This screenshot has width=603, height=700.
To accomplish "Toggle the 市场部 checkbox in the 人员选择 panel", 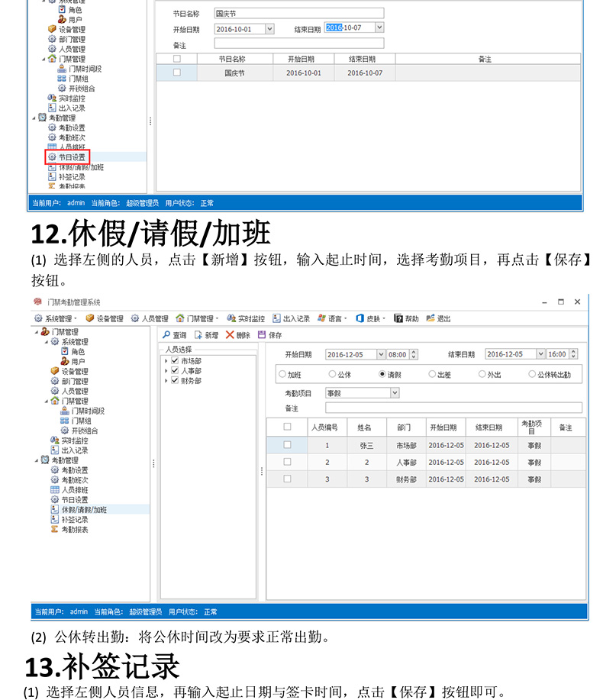I will click(x=175, y=360).
